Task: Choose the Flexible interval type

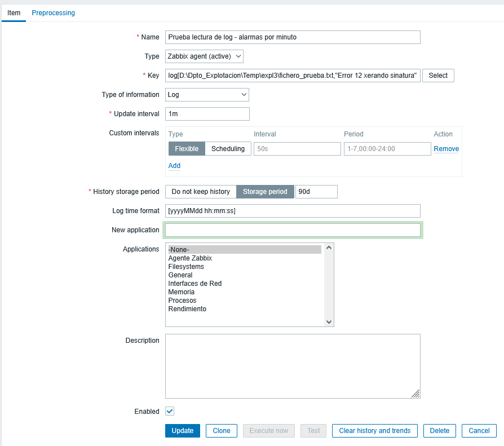Action: click(x=187, y=149)
